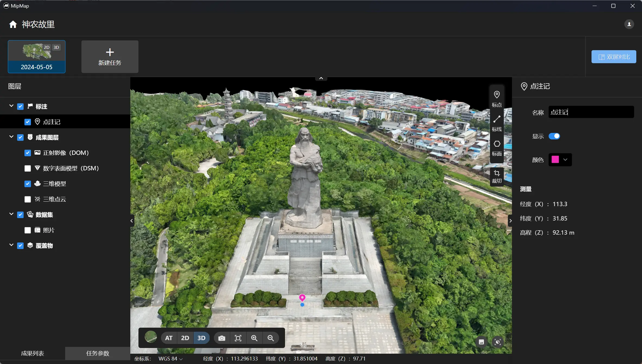Image resolution: width=642 pixels, height=364 pixels.
Task: Click the camera screenshot icon
Action: 222,338
